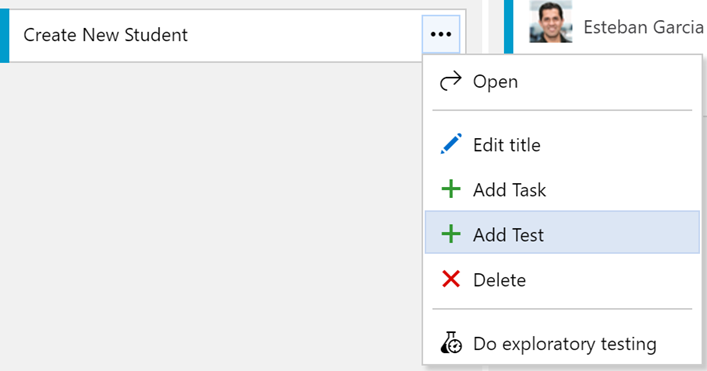Click the green plus beside Add Task
This screenshot has height=371, width=707.
tap(451, 189)
